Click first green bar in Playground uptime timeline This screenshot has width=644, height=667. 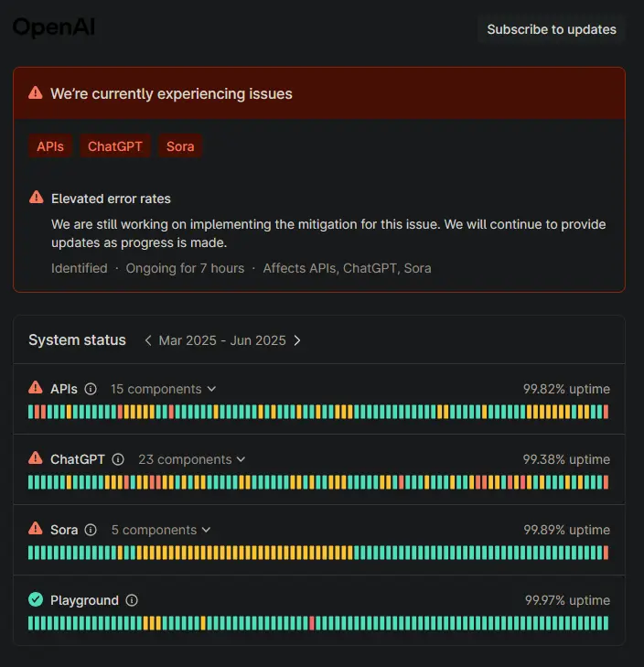(30, 623)
